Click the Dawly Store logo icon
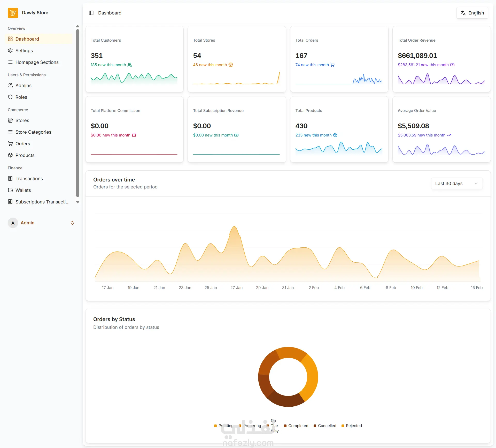The image size is (496, 448). (x=13, y=13)
